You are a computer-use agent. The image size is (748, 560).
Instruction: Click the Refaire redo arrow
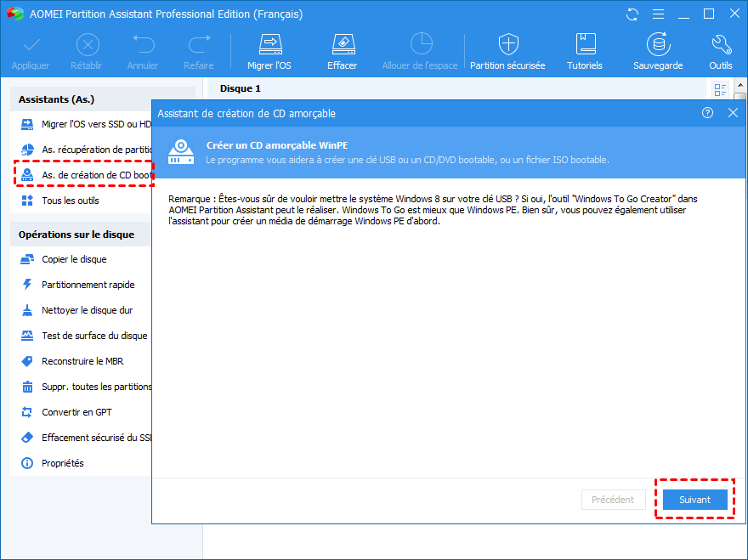point(199,44)
